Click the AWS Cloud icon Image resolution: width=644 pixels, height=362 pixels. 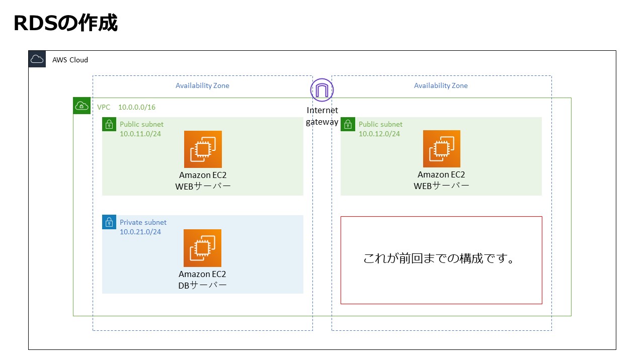click(37, 59)
